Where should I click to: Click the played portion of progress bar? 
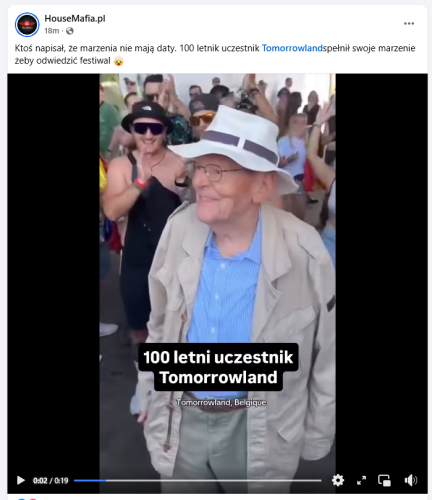click(x=90, y=480)
